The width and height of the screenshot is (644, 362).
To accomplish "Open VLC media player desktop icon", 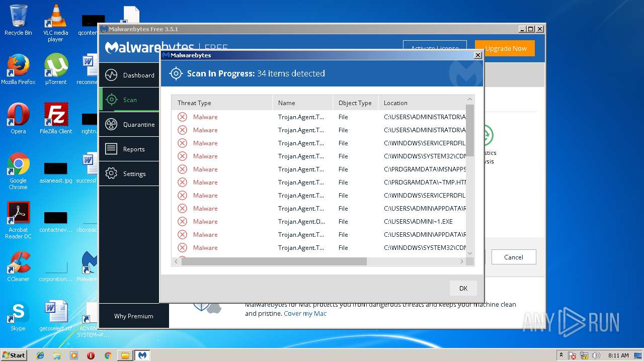I will pyautogui.click(x=55, y=23).
